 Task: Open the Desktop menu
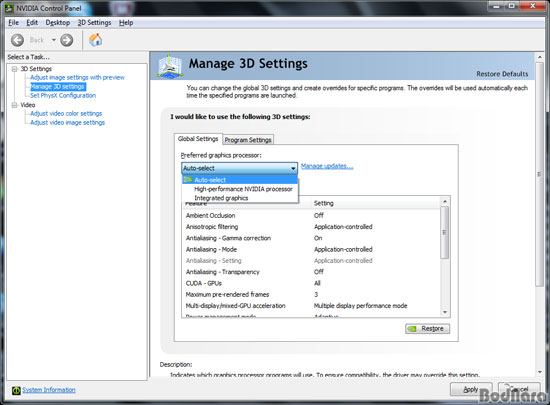[x=58, y=23]
